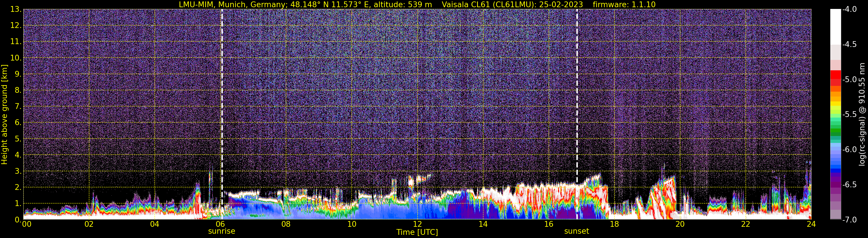Click the time axis tick "12"

tap(417, 224)
